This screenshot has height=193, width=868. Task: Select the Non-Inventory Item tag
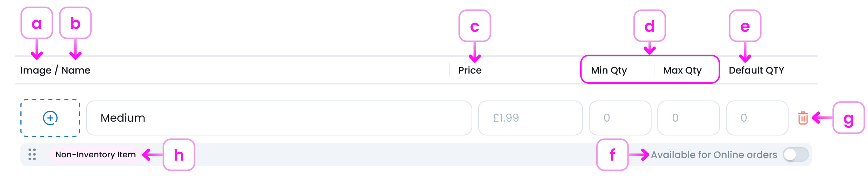pyautogui.click(x=95, y=154)
